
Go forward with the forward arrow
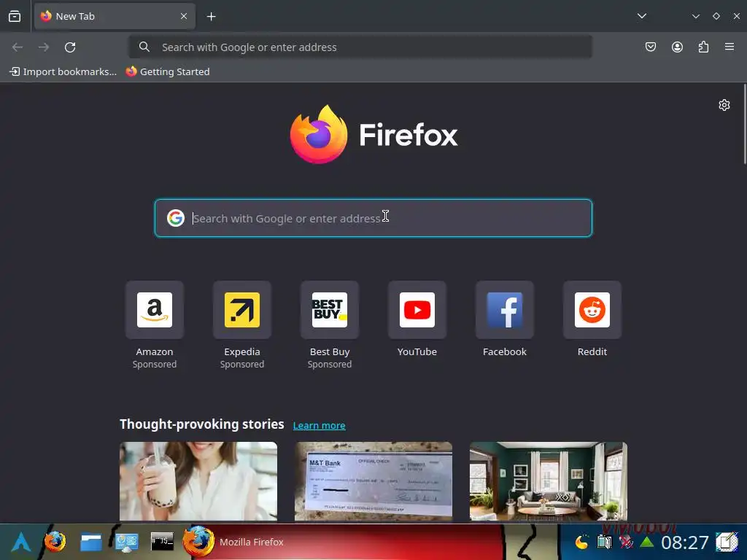[44, 47]
